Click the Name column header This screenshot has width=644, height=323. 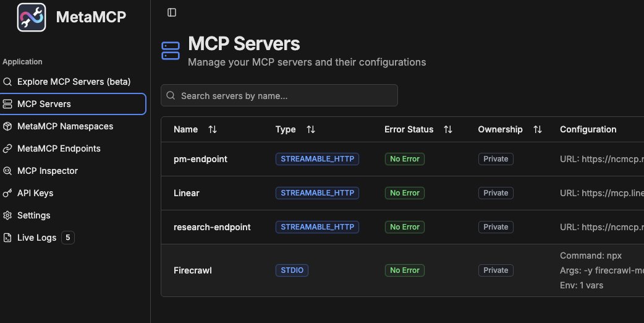(185, 129)
